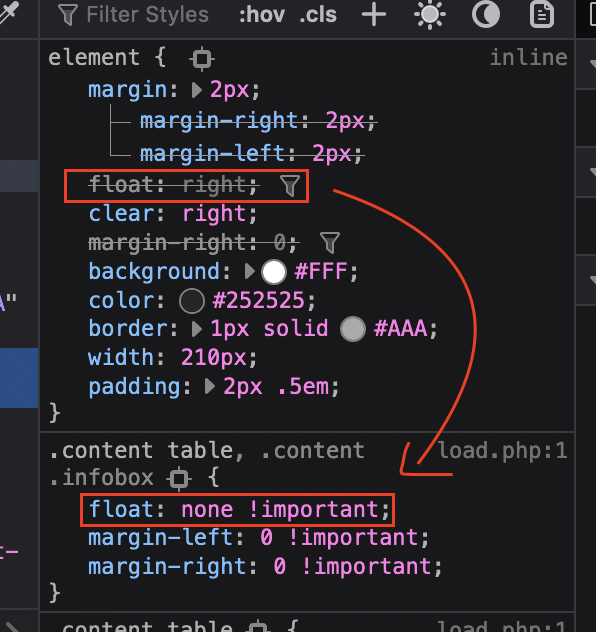Open the load.php:1 source link for .infobox rule
The width and height of the screenshot is (596, 632).
(x=503, y=450)
